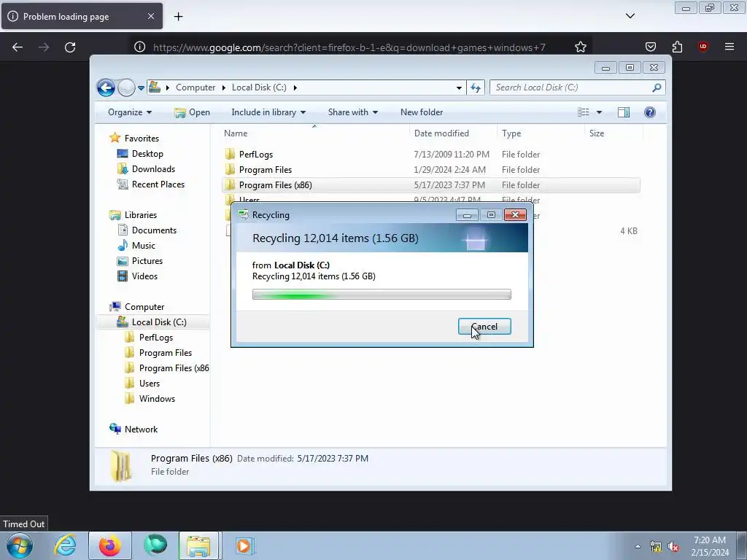Open the list all tabs dropdown

(630, 16)
